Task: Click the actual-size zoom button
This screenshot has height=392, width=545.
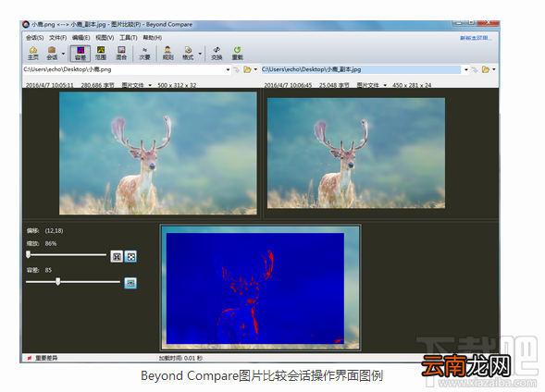Action: point(117,257)
